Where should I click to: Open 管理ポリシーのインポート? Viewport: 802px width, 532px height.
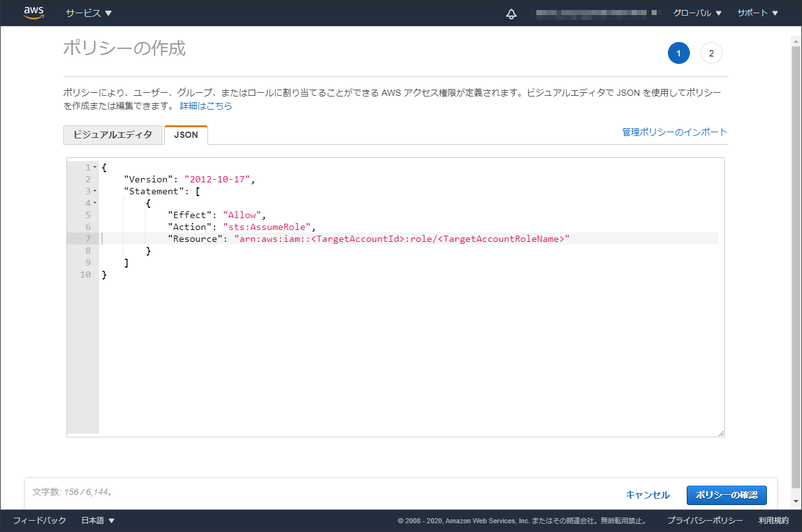tap(674, 132)
